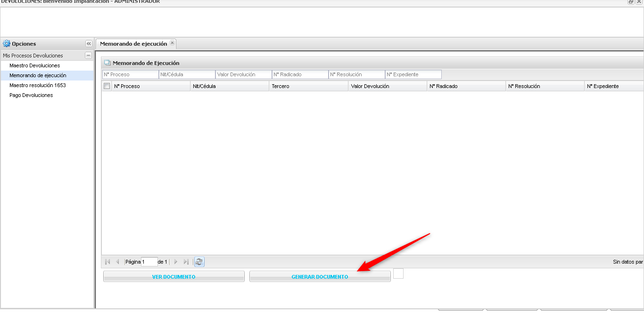Go to first page using pagination icon

[107, 262]
